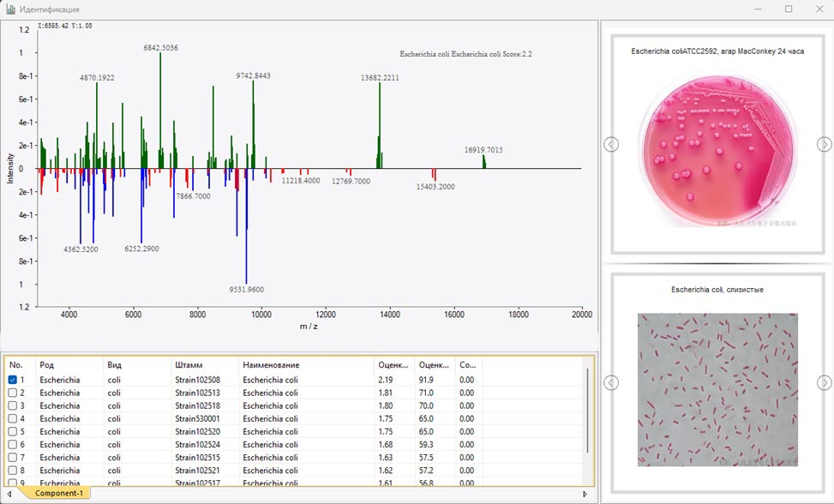Click the tab strip scroll-right arrow
The width and height of the screenshot is (834, 504).
tap(585, 494)
